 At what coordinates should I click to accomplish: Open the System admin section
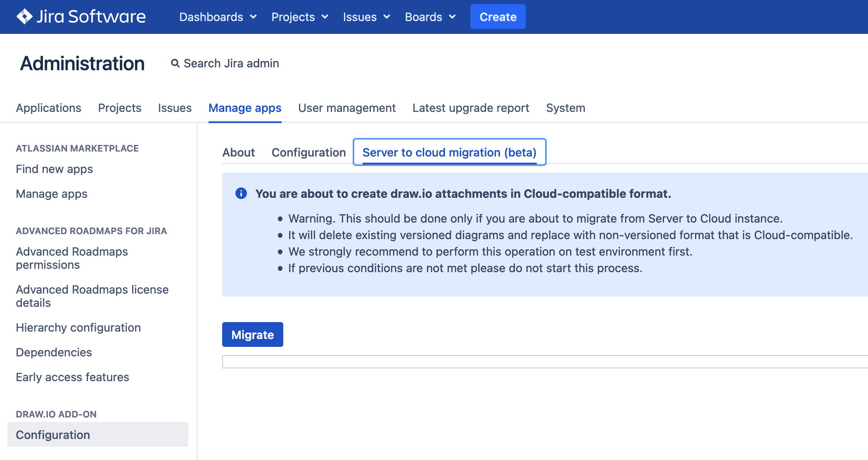[565, 108]
